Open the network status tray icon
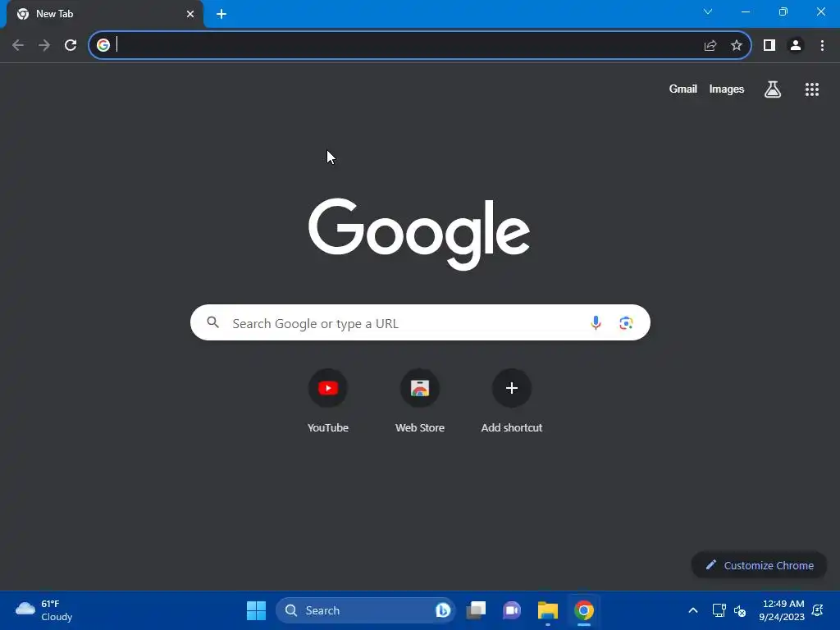Image resolution: width=840 pixels, height=630 pixels. 719,610
